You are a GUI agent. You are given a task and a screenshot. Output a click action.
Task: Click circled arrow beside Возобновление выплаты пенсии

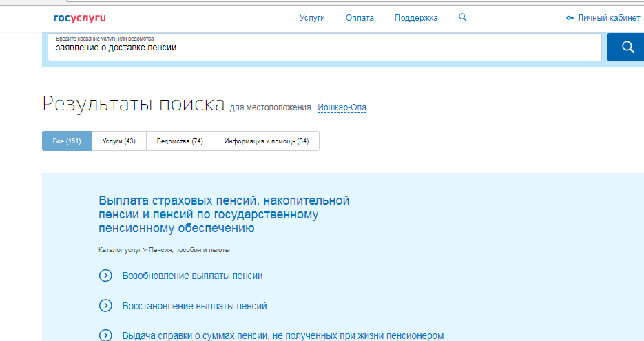point(105,276)
